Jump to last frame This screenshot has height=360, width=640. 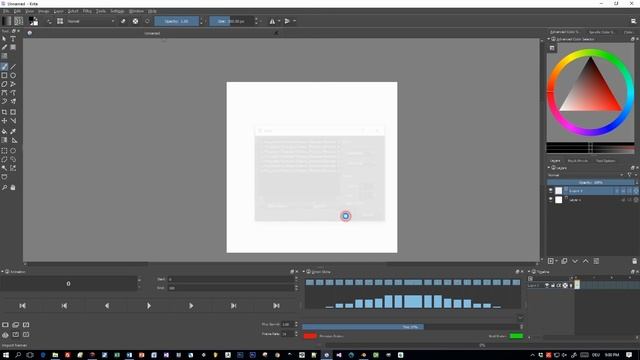(276, 306)
